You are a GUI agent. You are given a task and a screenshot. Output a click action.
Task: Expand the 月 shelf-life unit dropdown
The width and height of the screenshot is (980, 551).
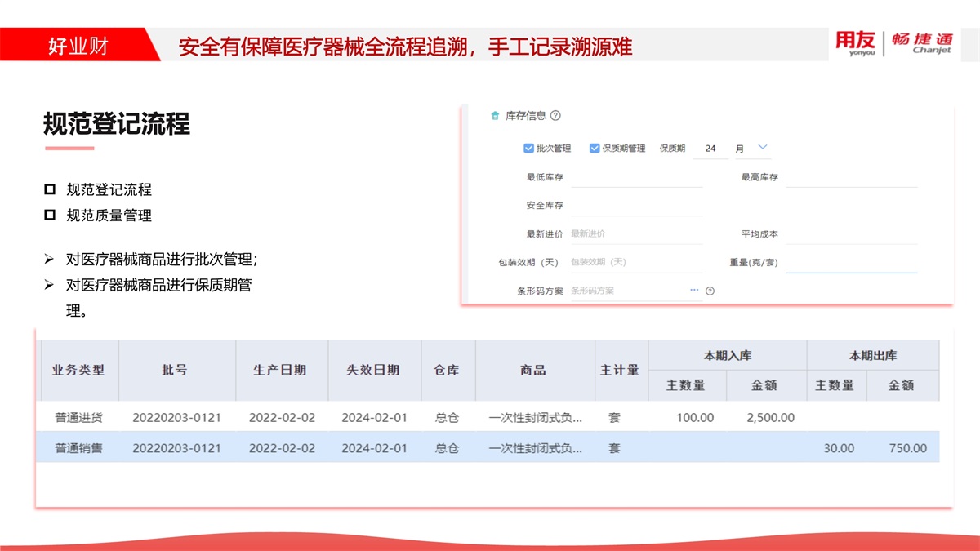763,148
